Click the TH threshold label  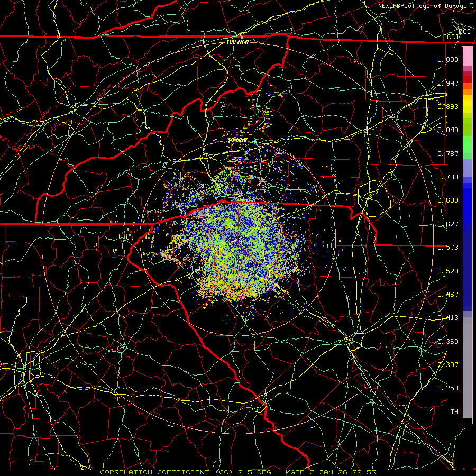coord(454,412)
